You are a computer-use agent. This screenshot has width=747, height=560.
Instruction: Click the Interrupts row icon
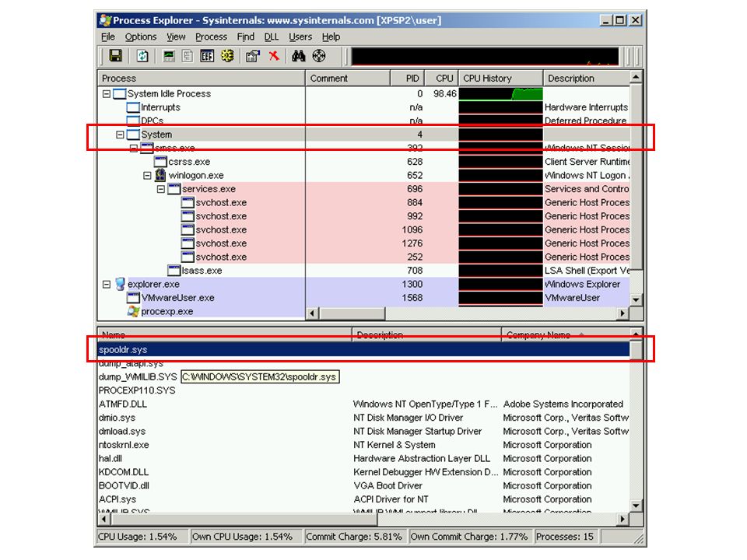pyautogui.click(x=133, y=107)
